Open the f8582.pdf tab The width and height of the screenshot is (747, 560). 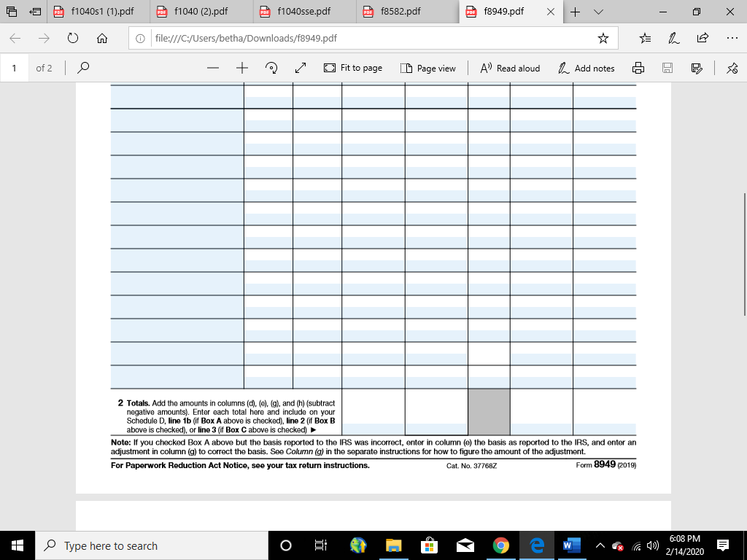click(407, 12)
